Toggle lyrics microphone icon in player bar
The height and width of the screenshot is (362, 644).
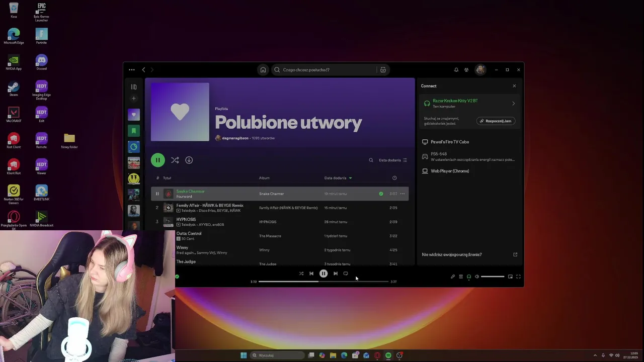coord(453,277)
